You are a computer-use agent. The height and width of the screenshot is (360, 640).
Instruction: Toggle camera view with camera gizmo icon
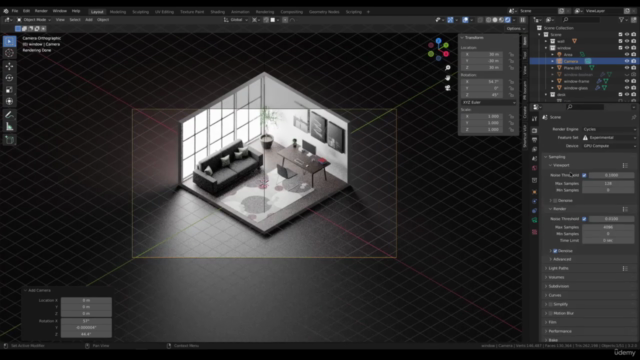448,88
